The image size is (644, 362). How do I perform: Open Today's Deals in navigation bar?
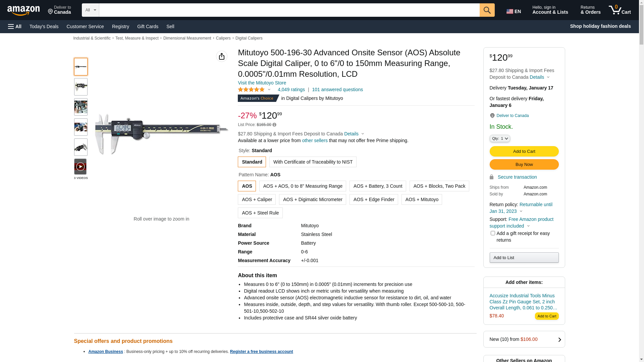click(44, 26)
